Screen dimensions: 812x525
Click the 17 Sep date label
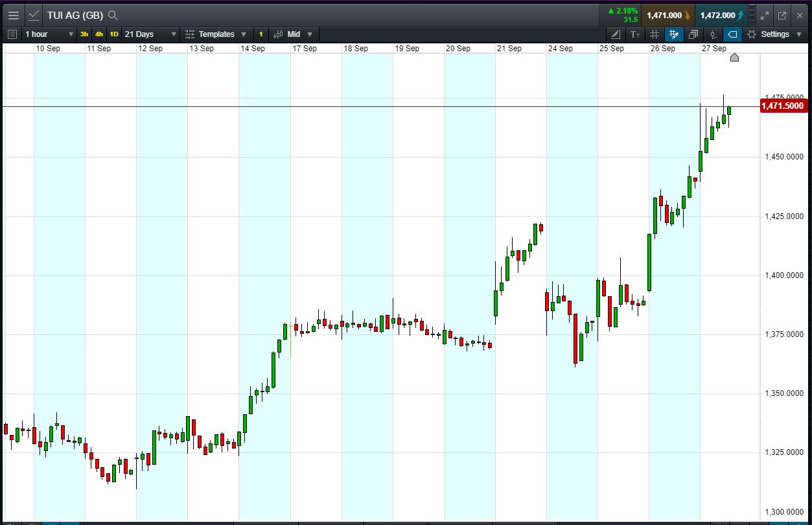[305, 49]
